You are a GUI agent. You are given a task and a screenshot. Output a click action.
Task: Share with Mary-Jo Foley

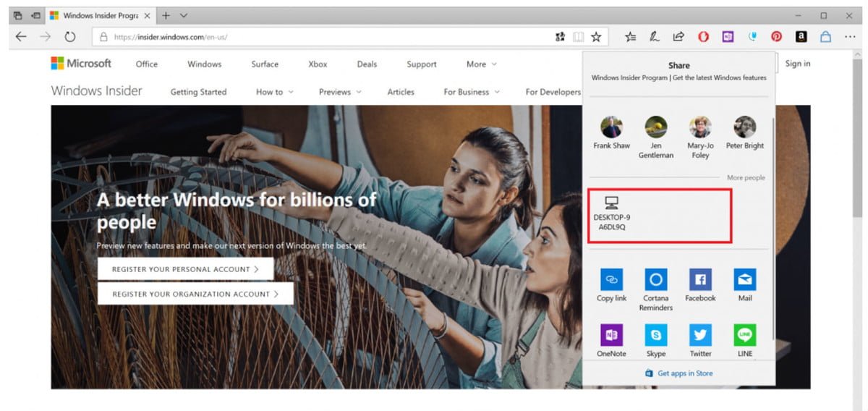pos(700,137)
